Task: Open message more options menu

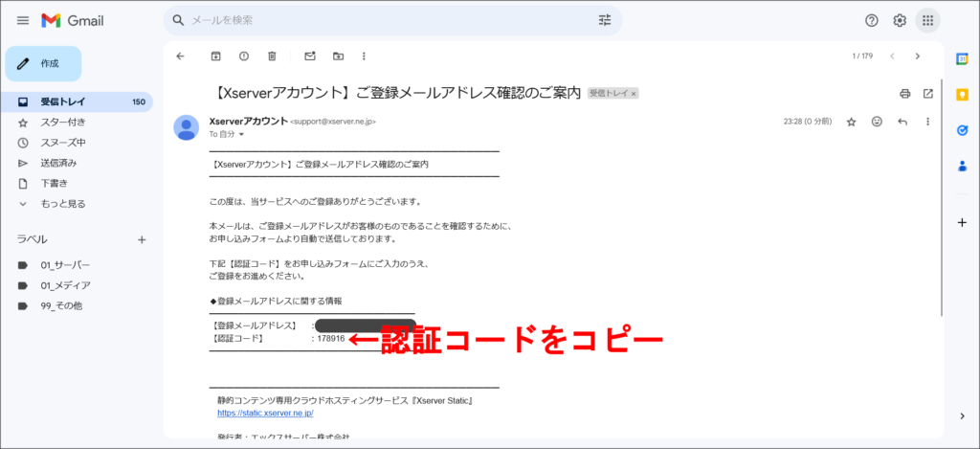Action: coord(927,122)
